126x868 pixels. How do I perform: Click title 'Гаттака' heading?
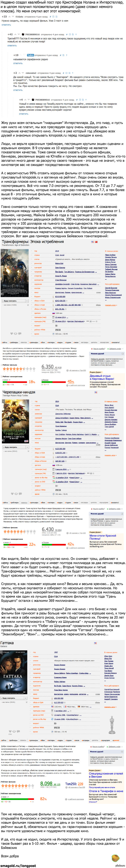7,643
